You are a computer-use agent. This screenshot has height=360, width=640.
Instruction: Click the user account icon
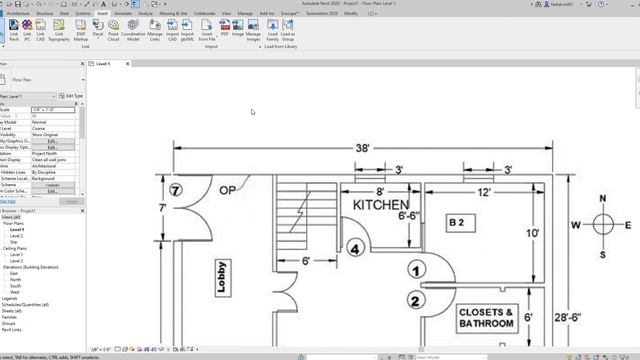pos(547,4)
